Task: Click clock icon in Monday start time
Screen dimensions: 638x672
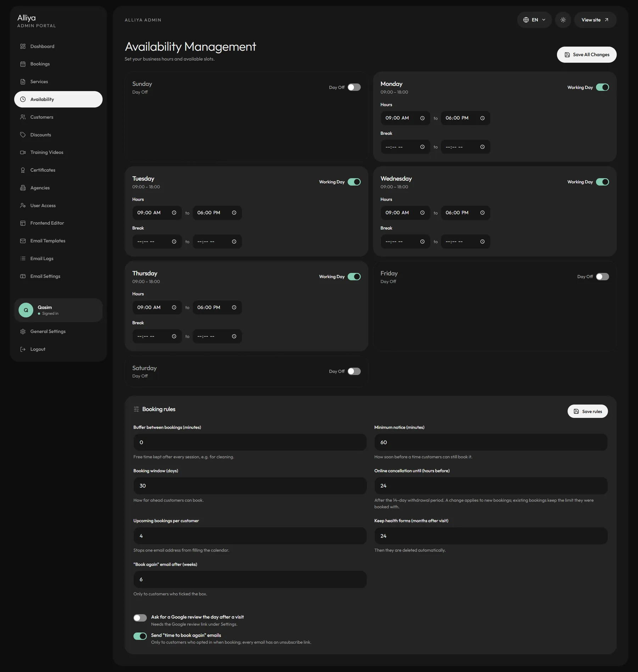Action: [x=422, y=118]
